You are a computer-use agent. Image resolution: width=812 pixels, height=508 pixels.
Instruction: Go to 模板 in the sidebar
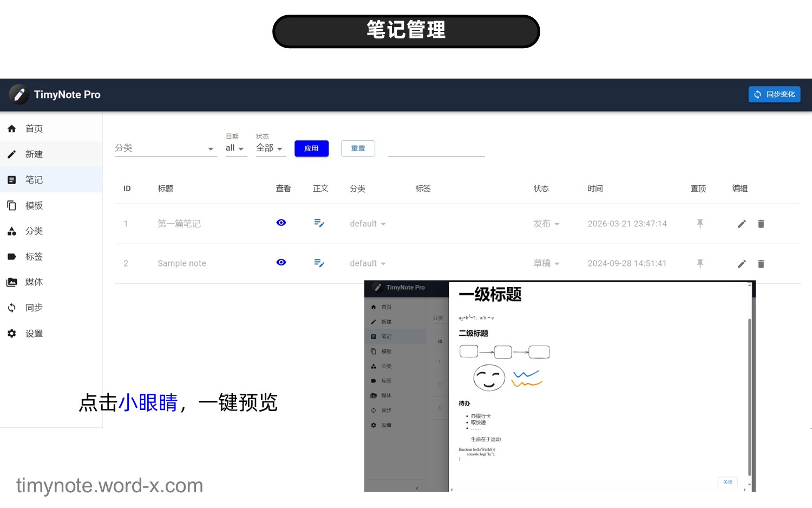point(34,205)
